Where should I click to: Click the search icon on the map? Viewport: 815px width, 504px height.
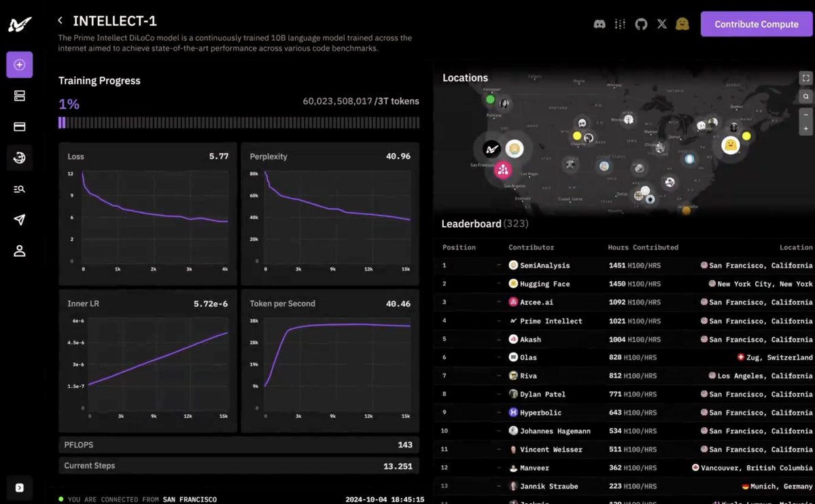pyautogui.click(x=805, y=96)
